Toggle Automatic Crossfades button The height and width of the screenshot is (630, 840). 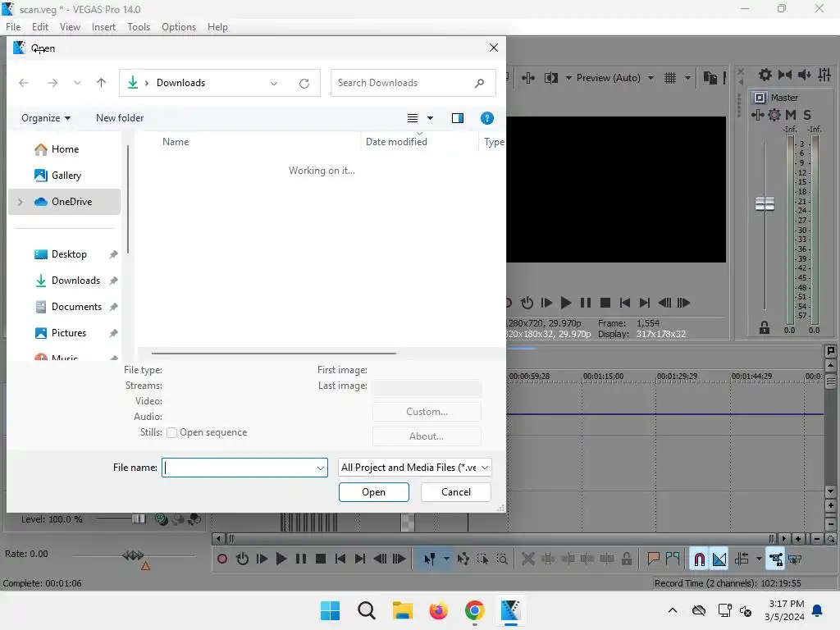(x=719, y=559)
